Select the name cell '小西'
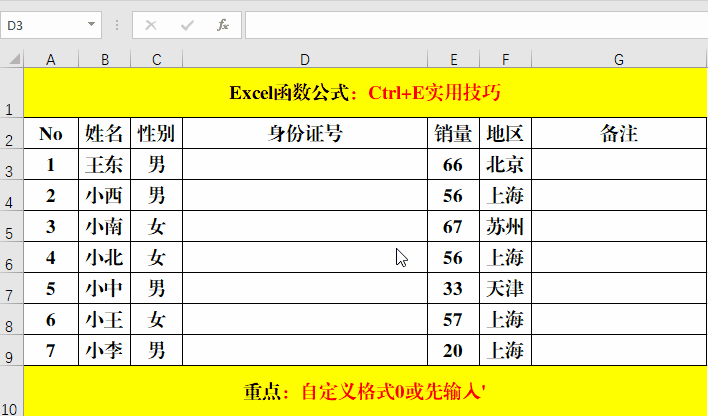708x416 pixels. 105,195
